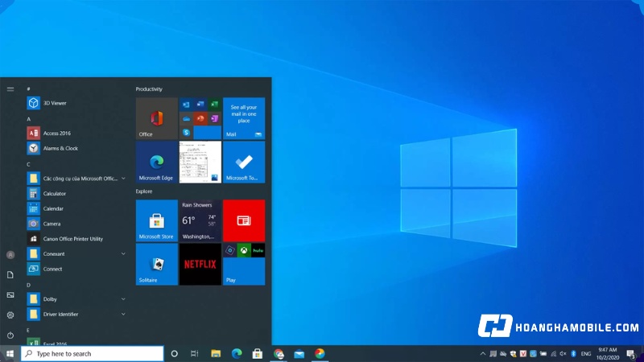Open Documents from the Start sidebar

point(10,275)
